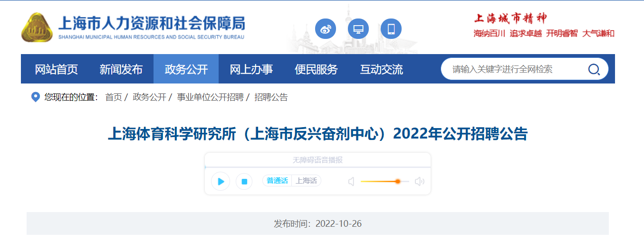Open 新闻发布 menu item
This screenshot has width=644, height=241.
(x=121, y=69)
